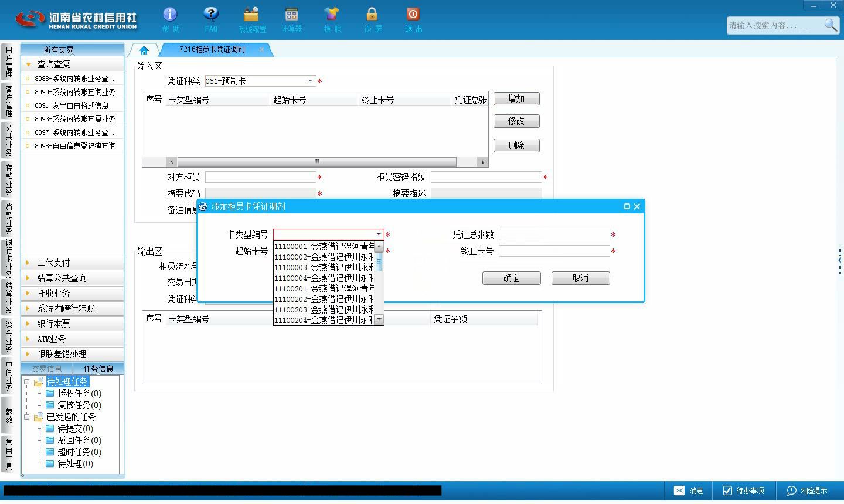Open the Help icon in toolbar
Viewport: 844px width, 504px height.
click(170, 14)
